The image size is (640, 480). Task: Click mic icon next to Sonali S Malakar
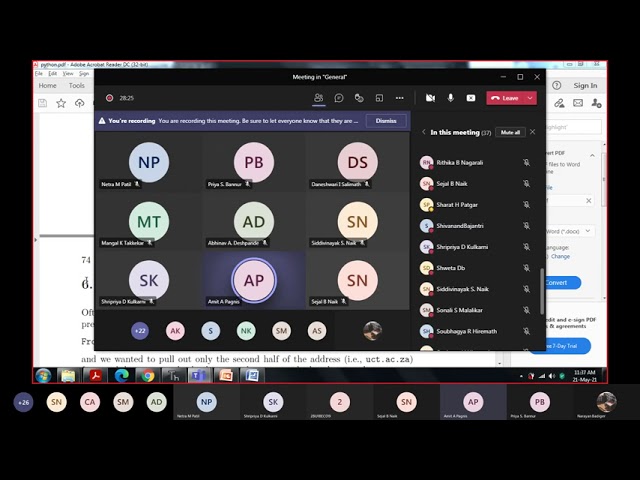click(x=527, y=310)
